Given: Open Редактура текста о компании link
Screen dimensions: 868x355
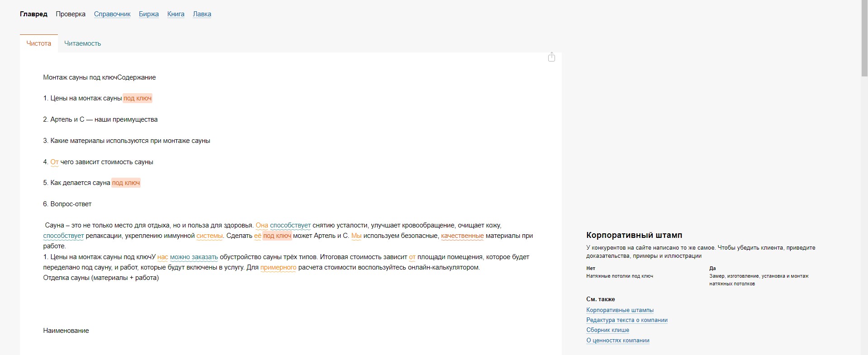Looking at the screenshot, I should (627, 320).
